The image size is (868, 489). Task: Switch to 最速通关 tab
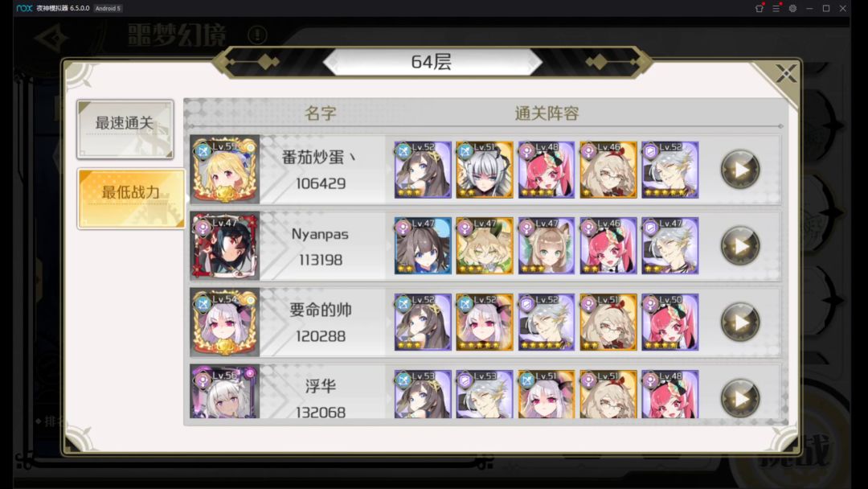[125, 129]
